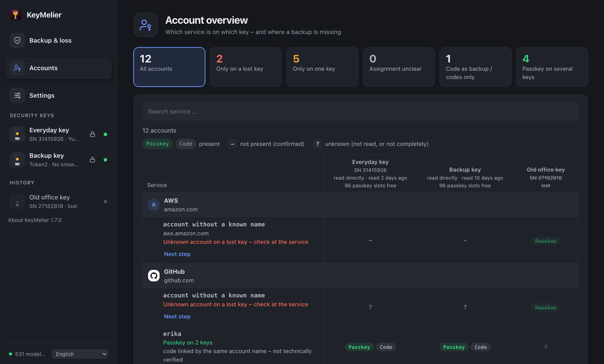Image resolution: width=604 pixels, height=364 pixels.
Task: Select the Only on one key filter
Action: (x=322, y=67)
